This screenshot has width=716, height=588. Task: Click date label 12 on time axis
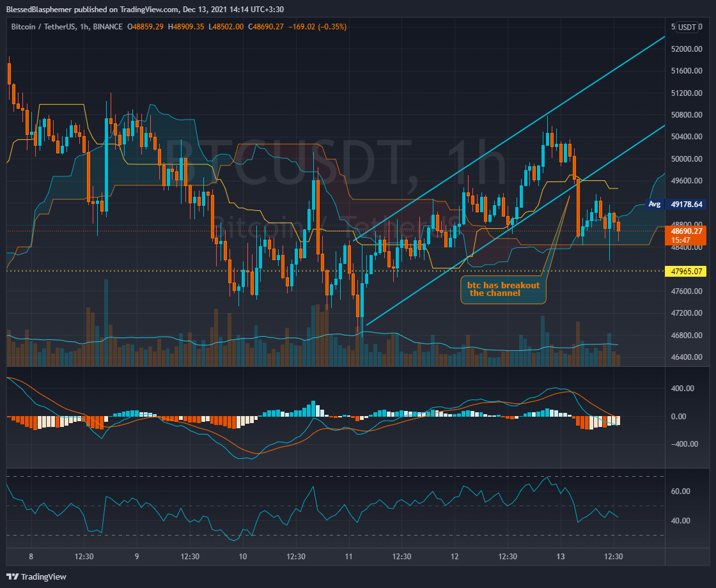455,557
